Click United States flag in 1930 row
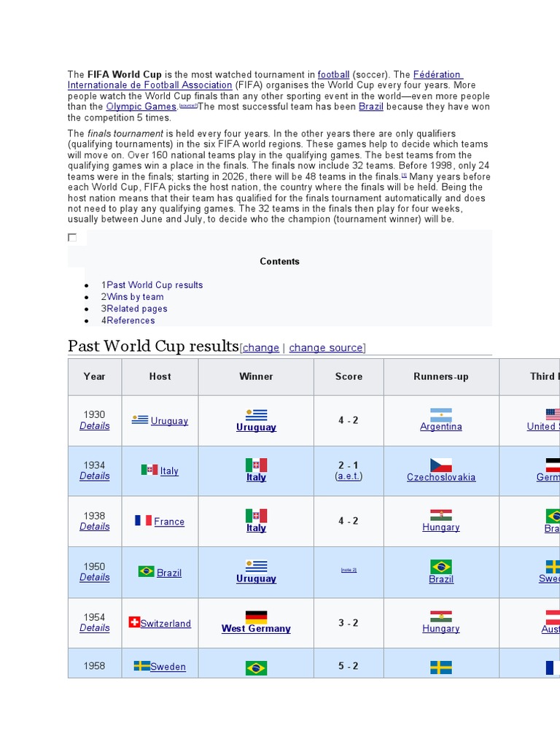Viewport: 560px width, 747px height. pos(553,414)
